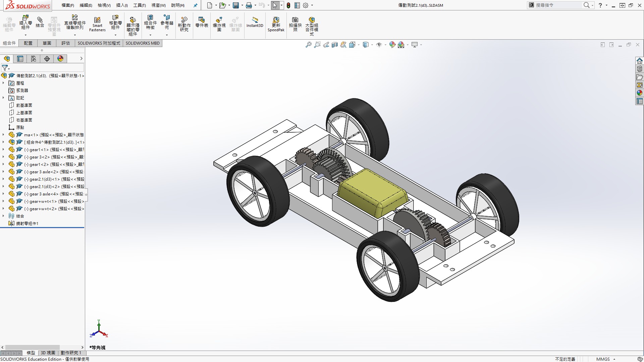Switch to the PropertyManager tab icon

coord(20,59)
